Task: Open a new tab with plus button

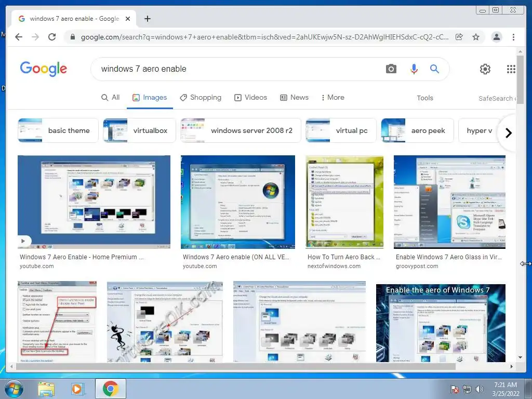Action: pos(147,19)
